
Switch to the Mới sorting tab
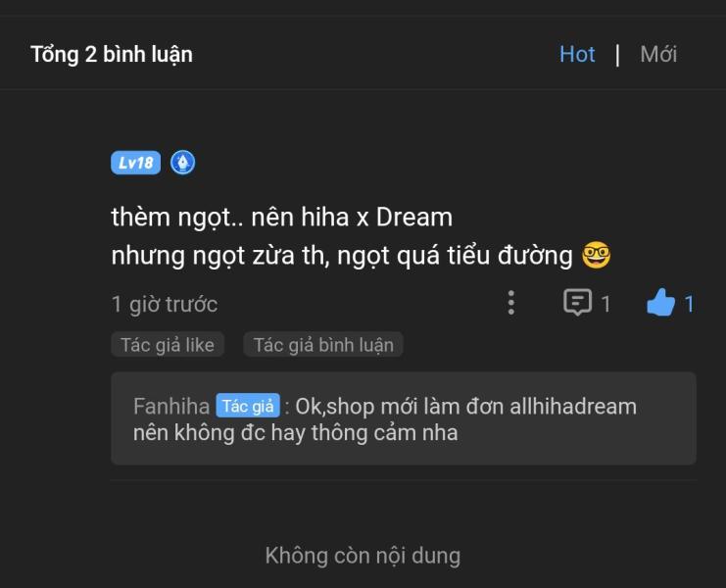658,54
